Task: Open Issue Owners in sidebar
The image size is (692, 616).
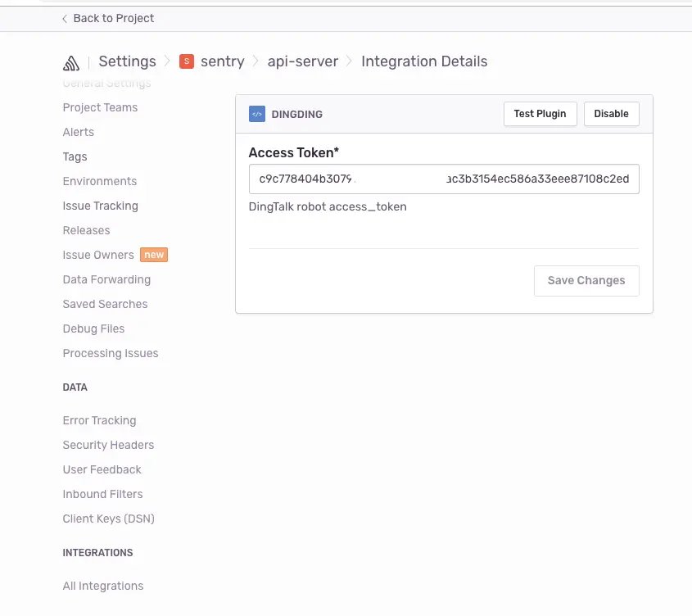Action: coord(98,256)
